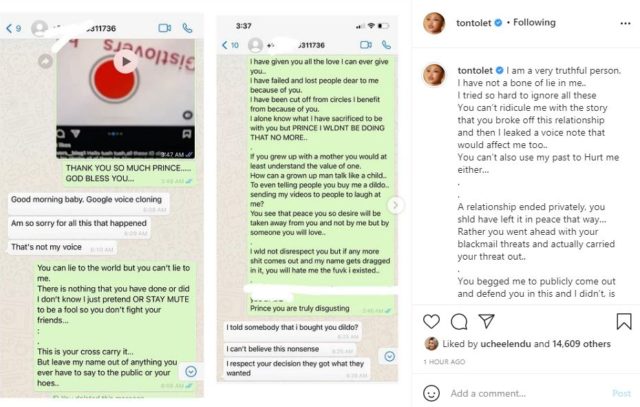Like the post with the heart icon
The image size is (640, 407).
[x=431, y=322]
